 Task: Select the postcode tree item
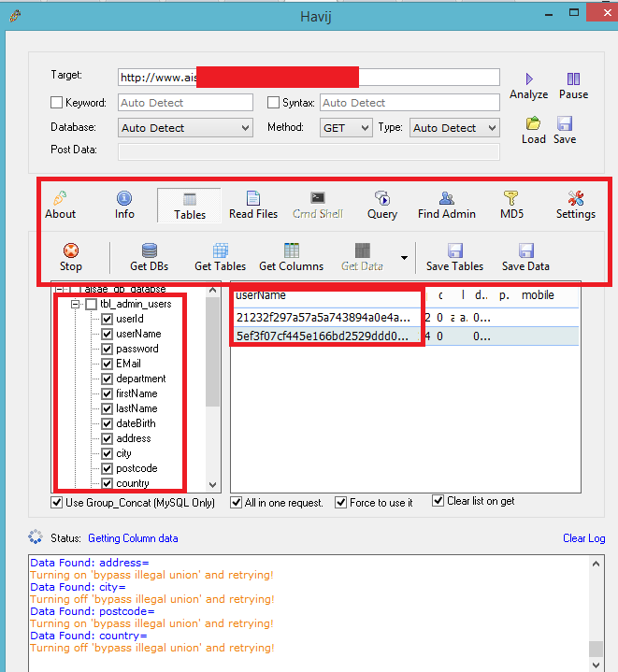[137, 468]
